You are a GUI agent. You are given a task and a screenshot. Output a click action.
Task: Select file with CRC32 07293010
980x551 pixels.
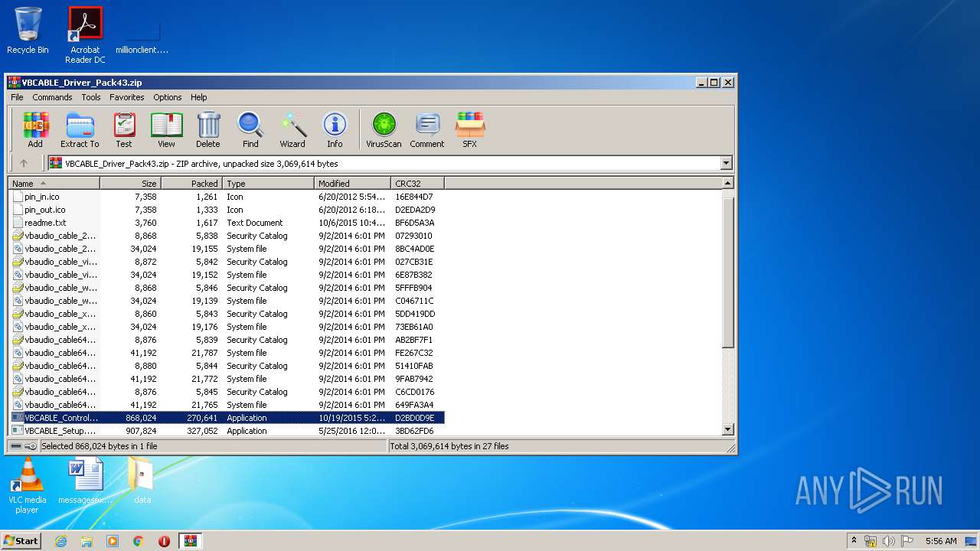click(227, 236)
